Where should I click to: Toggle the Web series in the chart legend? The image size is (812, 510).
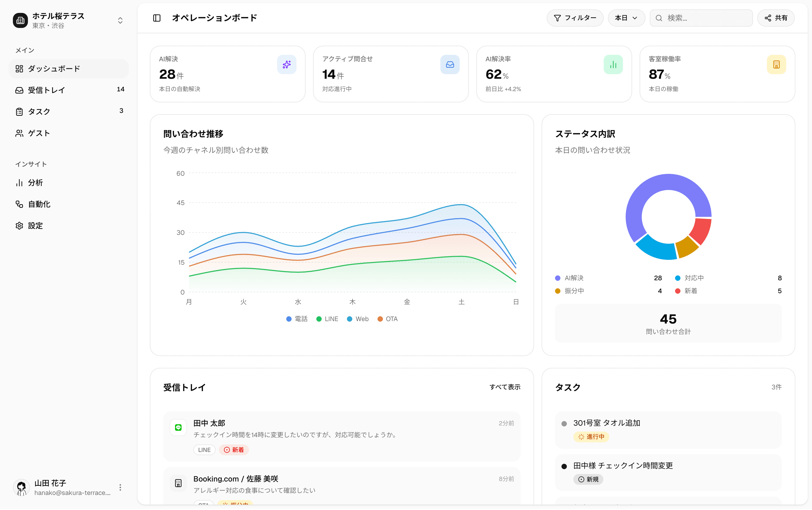coord(358,319)
